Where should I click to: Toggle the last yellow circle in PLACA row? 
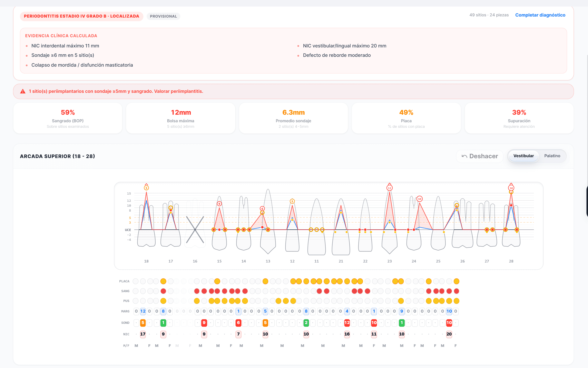click(457, 281)
